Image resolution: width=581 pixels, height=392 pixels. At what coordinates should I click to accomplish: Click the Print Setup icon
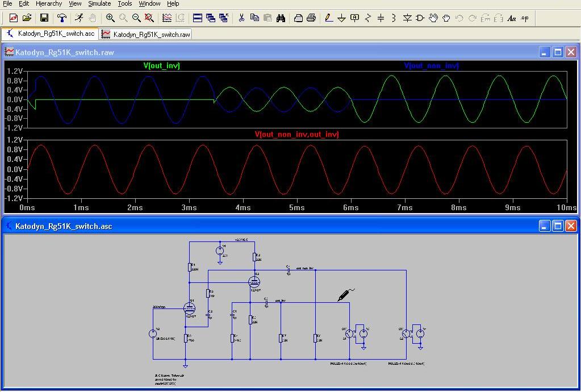[x=298, y=18]
